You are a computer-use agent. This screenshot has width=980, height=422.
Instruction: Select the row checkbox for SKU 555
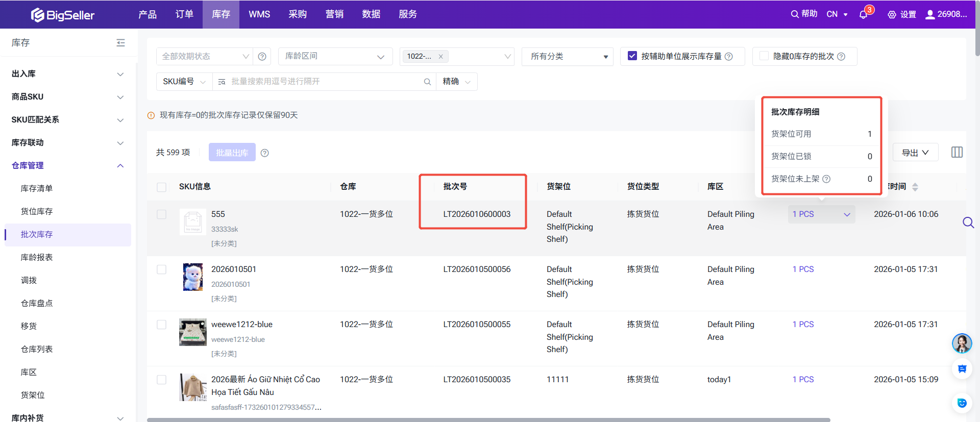tap(162, 214)
